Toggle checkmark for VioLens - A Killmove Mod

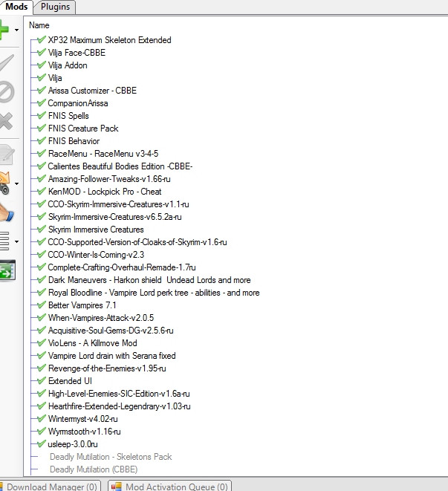[x=42, y=342]
